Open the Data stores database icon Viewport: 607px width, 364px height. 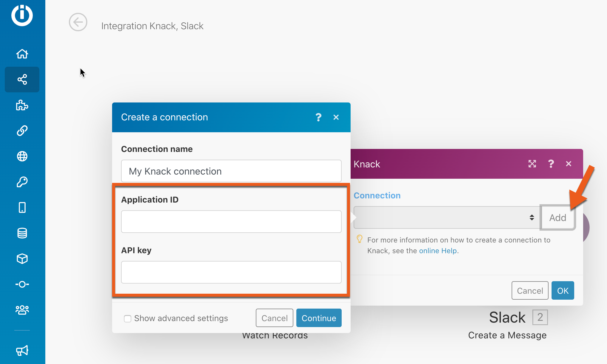click(22, 233)
